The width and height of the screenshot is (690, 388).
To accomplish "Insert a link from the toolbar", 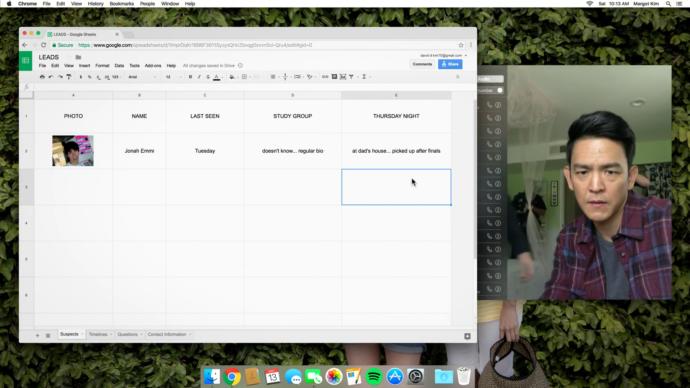I will click(x=325, y=77).
